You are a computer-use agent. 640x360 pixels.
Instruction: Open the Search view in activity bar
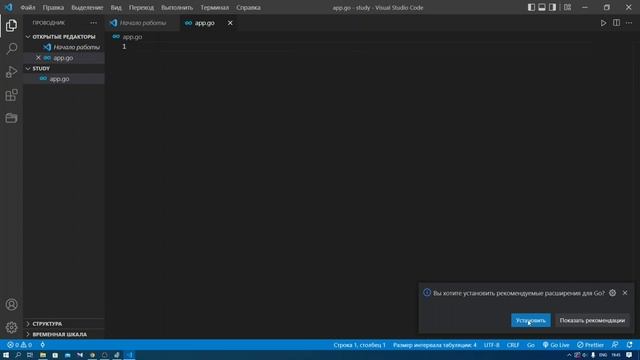(11, 49)
